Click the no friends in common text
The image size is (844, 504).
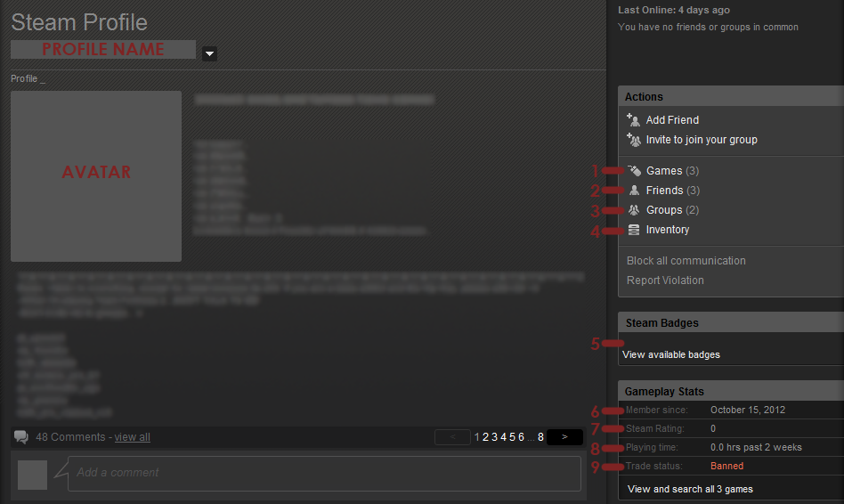click(x=708, y=27)
